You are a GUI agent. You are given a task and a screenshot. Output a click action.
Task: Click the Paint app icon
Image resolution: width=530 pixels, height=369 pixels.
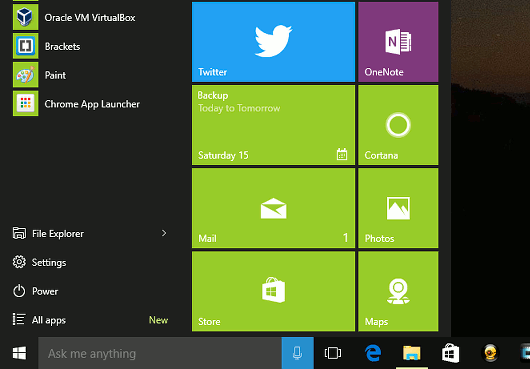[x=26, y=75]
